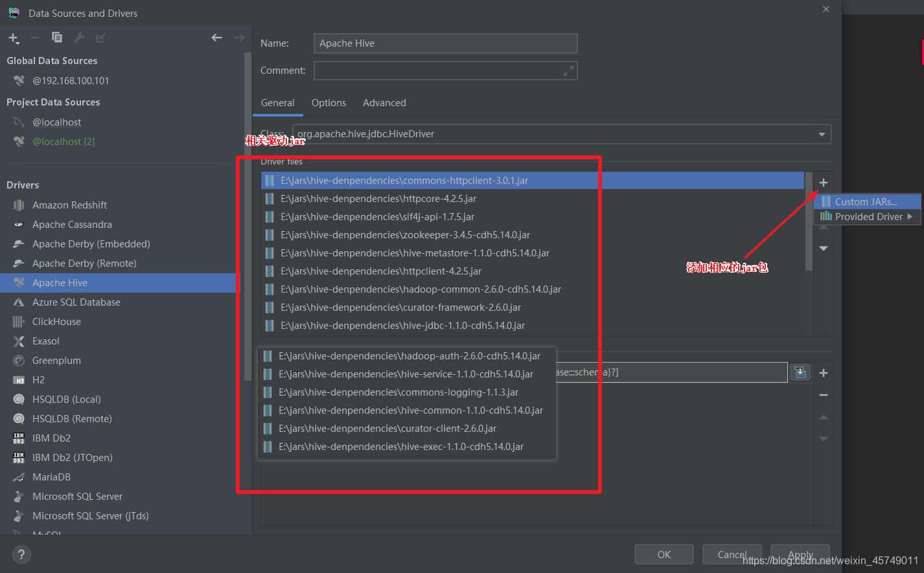Switch to the Advanced tab
The image size is (924, 573).
(384, 103)
